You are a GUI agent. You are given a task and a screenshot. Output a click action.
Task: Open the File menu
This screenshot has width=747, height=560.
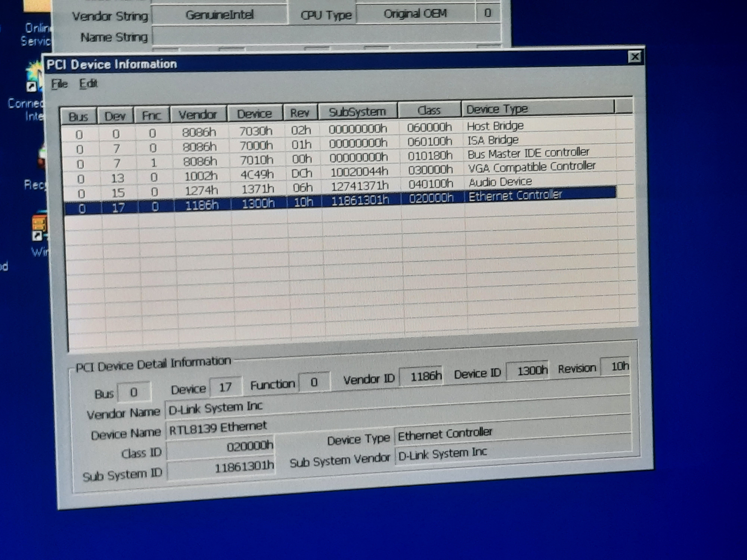59,84
